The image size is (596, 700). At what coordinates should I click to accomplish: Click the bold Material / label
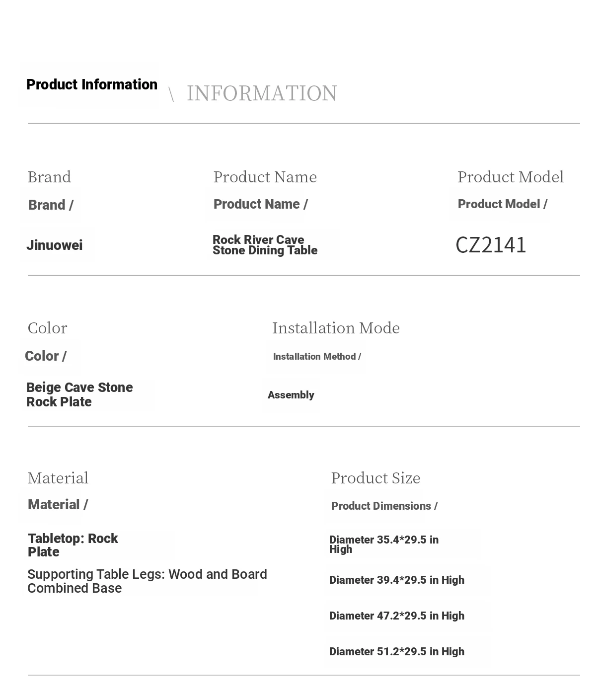(58, 505)
